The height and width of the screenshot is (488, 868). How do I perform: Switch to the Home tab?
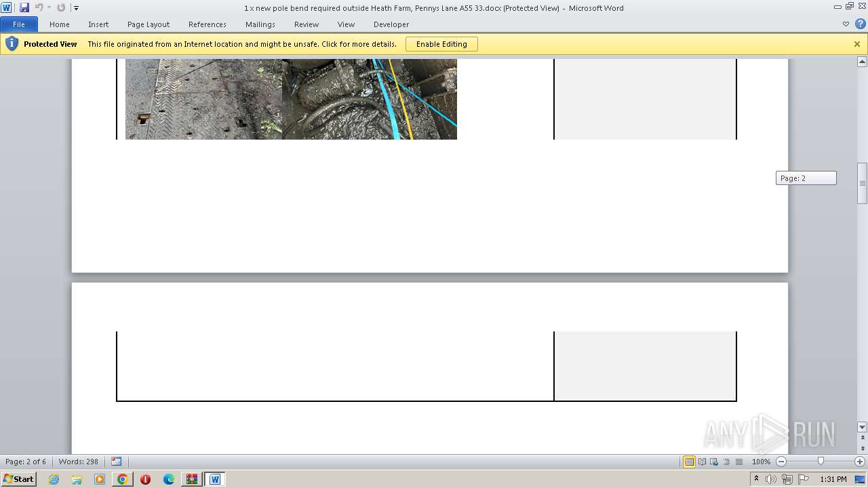click(60, 24)
